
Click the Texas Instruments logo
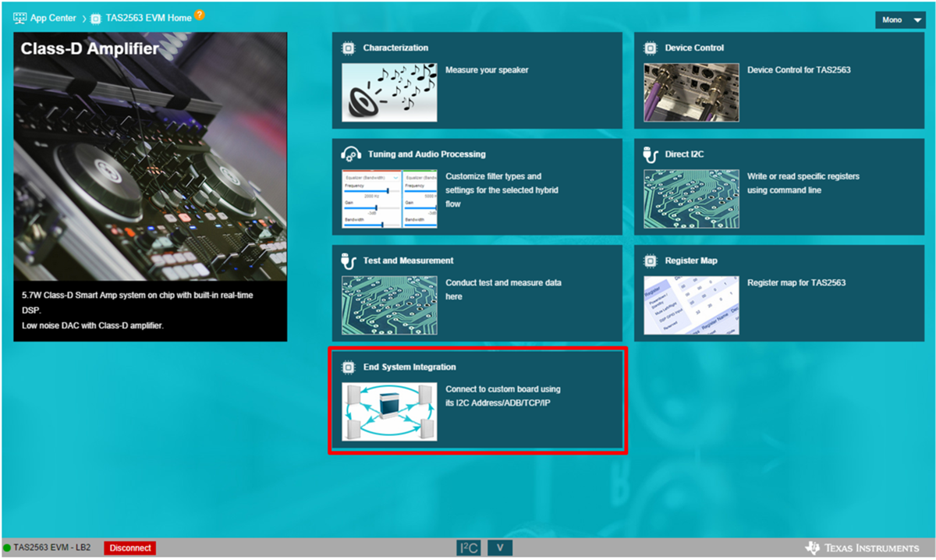coord(862,548)
